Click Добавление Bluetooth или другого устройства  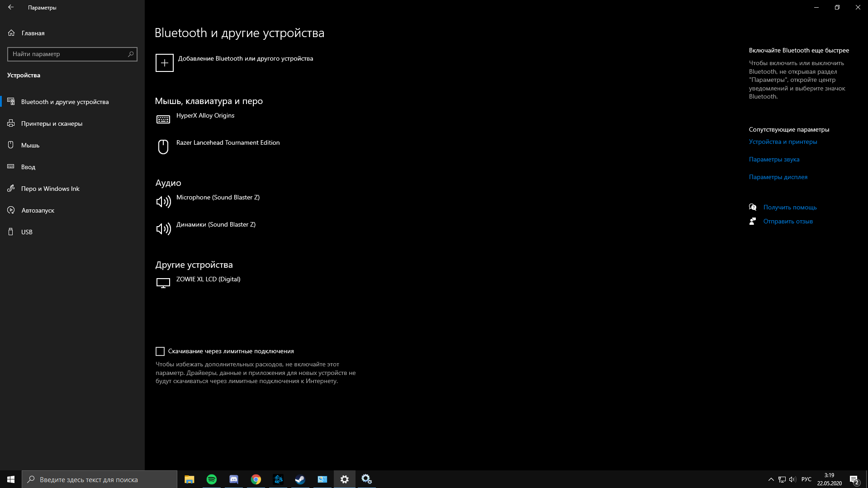(246, 58)
